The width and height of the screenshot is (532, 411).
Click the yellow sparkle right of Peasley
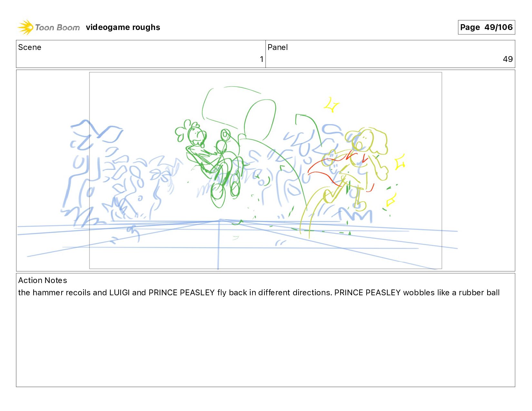click(x=400, y=162)
